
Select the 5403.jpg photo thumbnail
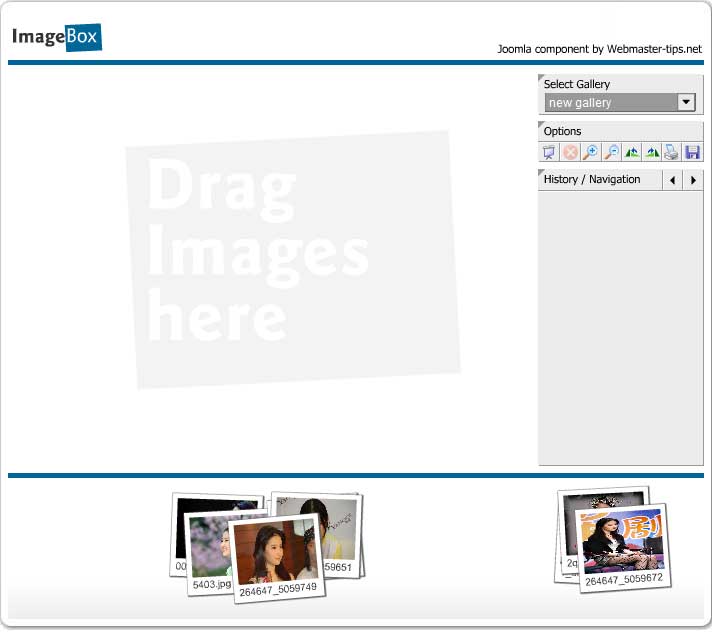tap(207, 548)
